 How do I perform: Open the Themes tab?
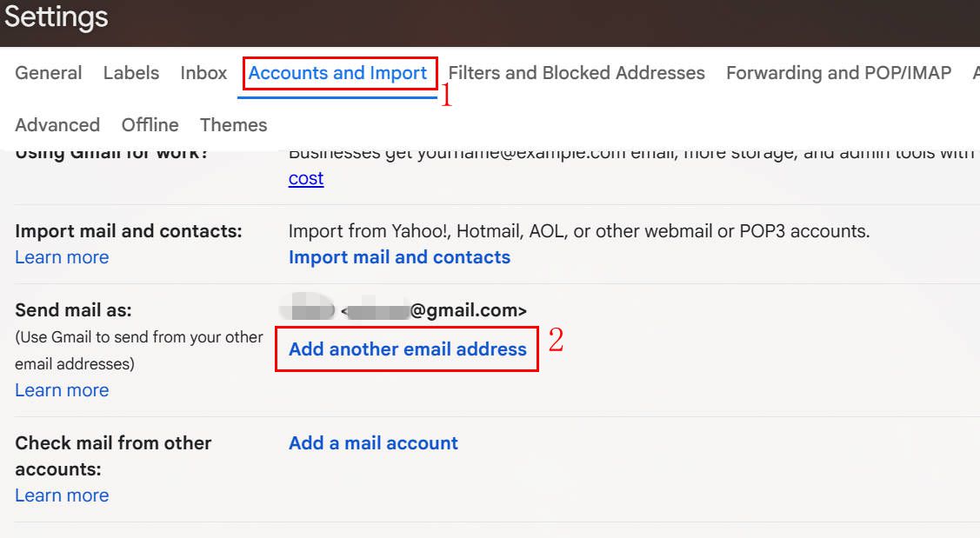tap(233, 125)
